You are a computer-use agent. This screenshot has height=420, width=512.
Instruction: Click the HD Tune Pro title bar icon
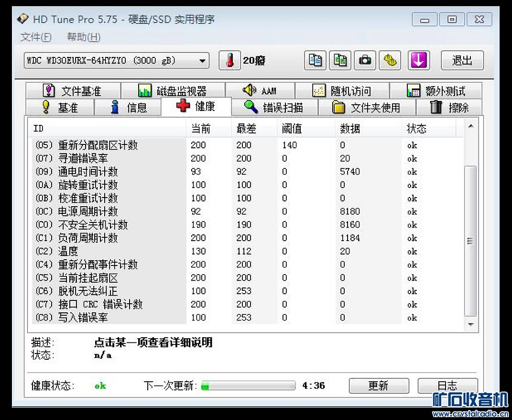click(23, 19)
